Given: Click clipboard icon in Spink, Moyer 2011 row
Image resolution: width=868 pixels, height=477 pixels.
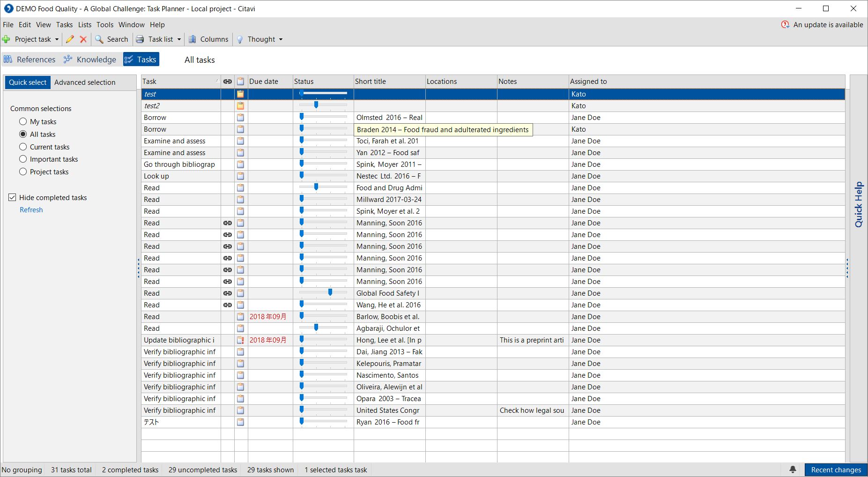Looking at the screenshot, I should coord(241,164).
